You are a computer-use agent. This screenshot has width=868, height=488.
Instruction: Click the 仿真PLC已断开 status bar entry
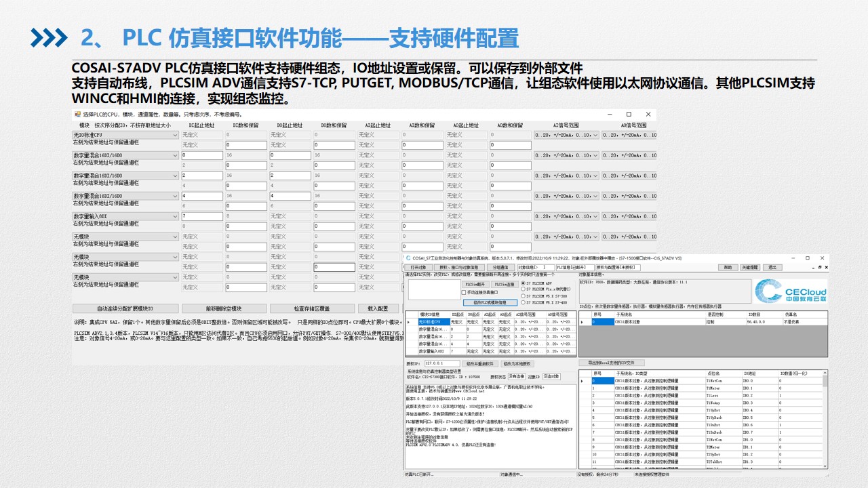click(x=419, y=474)
